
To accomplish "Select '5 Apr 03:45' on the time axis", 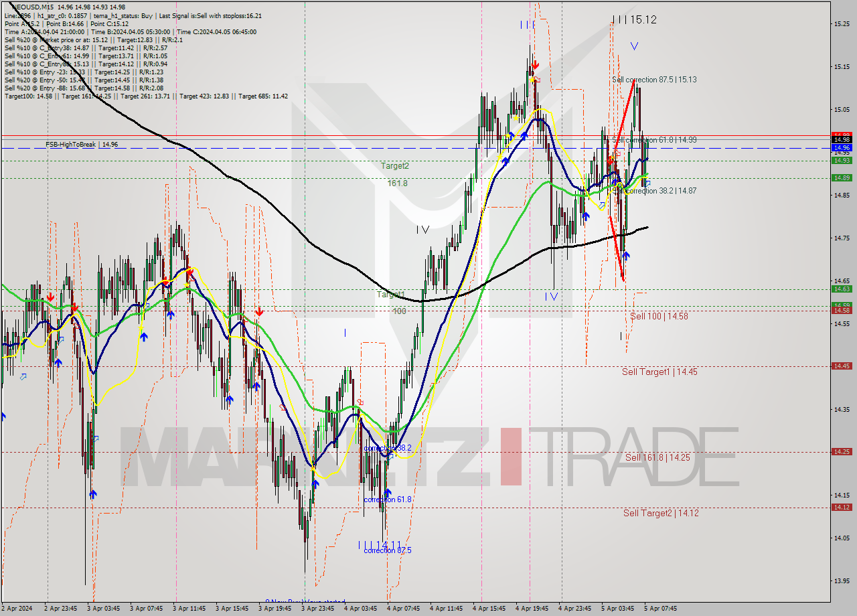I will [x=618, y=609].
